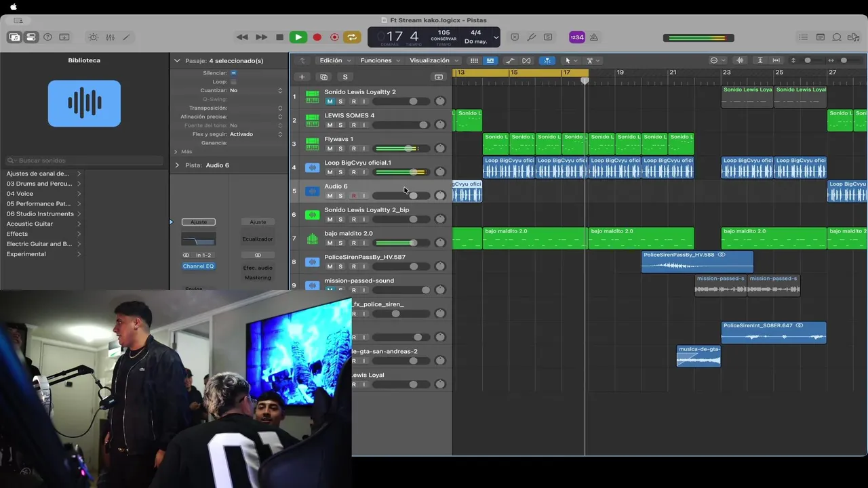The image size is (868, 488).
Task: Stop playback
Action: point(279,37)
